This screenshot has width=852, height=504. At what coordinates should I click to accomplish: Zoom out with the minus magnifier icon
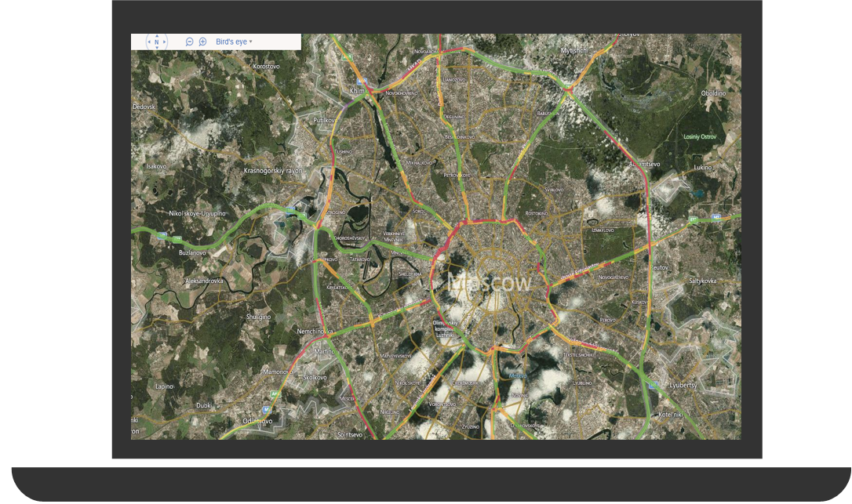(189, 40)
